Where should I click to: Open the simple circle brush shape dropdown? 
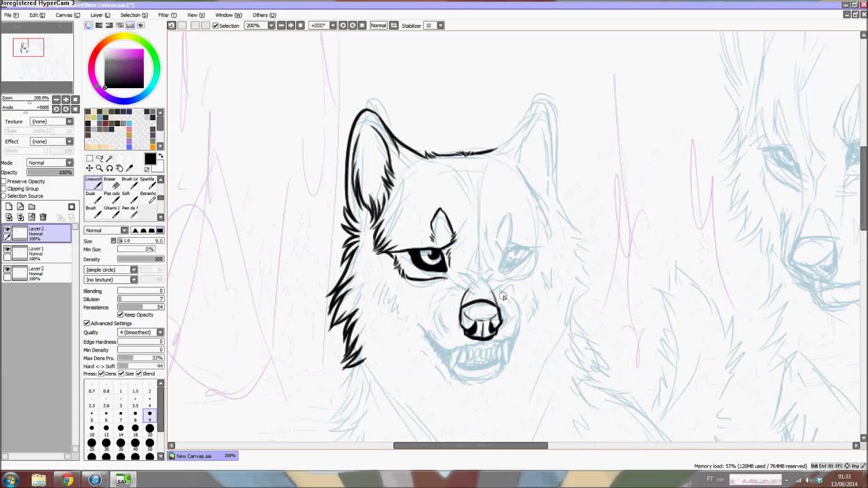pos(111,270)
